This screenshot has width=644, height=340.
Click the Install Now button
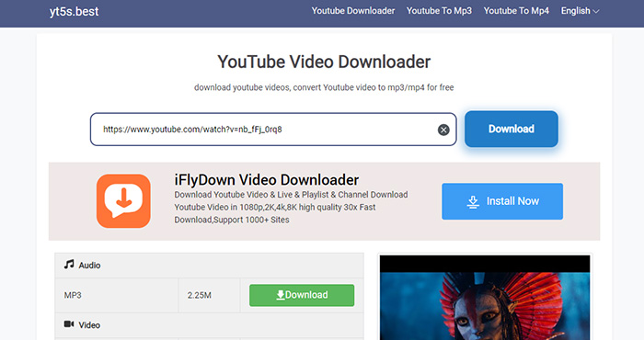click(x=502, y=201)
